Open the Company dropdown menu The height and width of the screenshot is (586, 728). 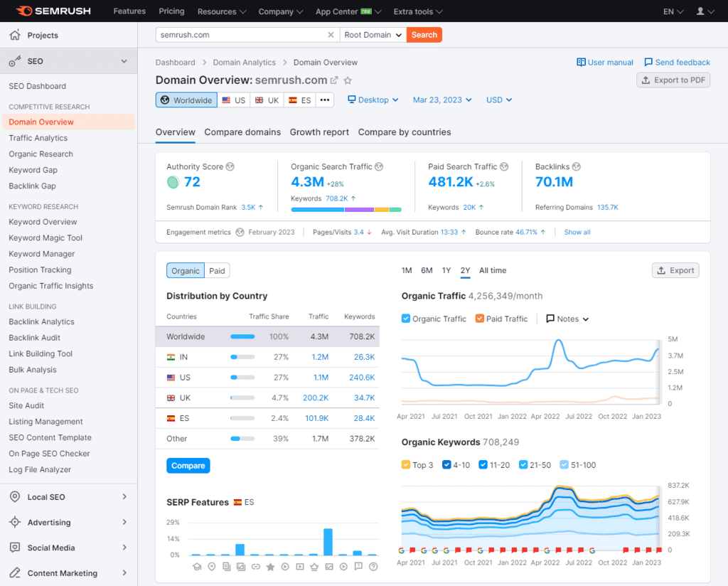[280, 11]
